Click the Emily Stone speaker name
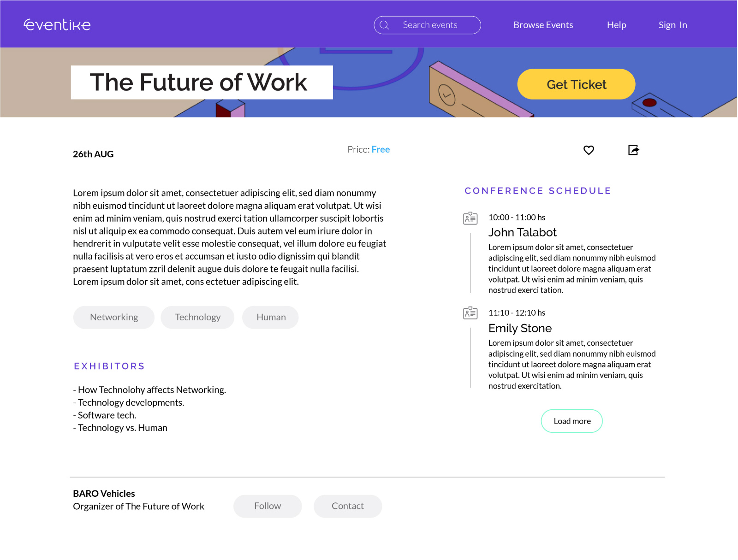738x560 pixels. tap(520, 328)
